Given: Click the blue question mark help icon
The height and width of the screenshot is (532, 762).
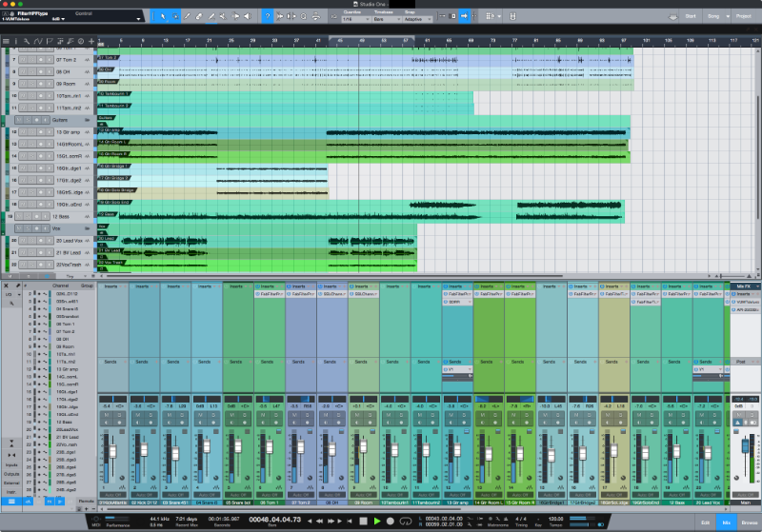Looking at the screenshot, I should point(267,16).
